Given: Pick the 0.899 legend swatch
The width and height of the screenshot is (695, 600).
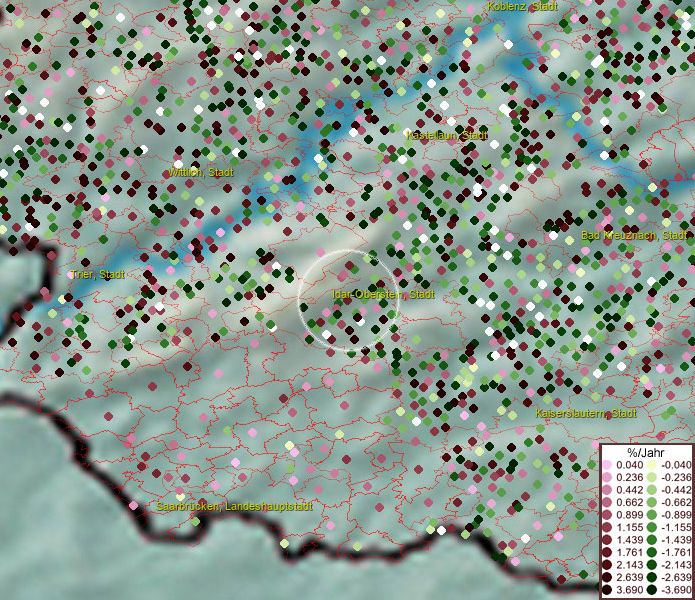Looking at the screenshot, I should click(607, 515).
